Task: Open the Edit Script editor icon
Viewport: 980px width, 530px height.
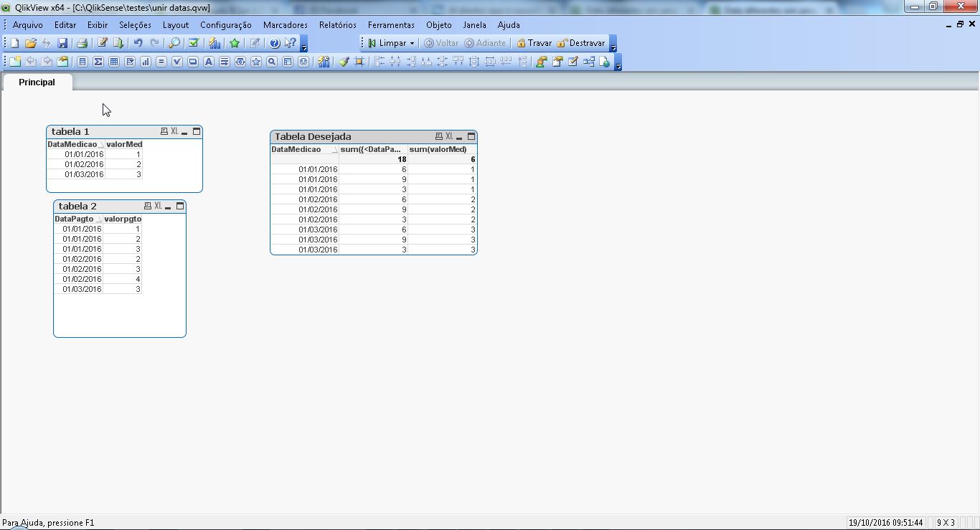Action: 103,43
